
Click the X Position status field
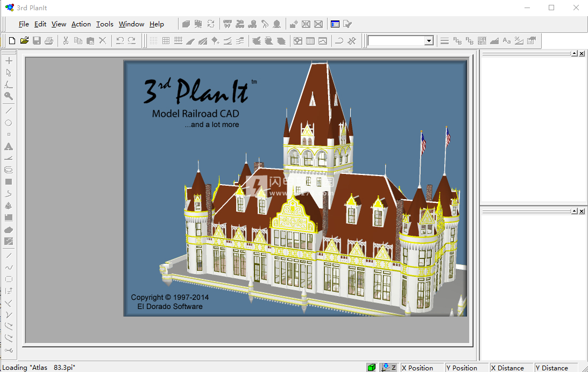[x=422, y=368]
